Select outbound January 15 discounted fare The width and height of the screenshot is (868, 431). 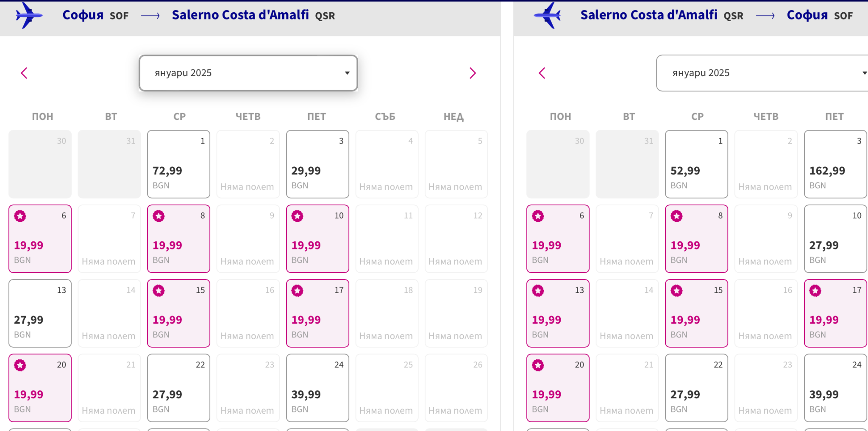(x=178, y=314)
